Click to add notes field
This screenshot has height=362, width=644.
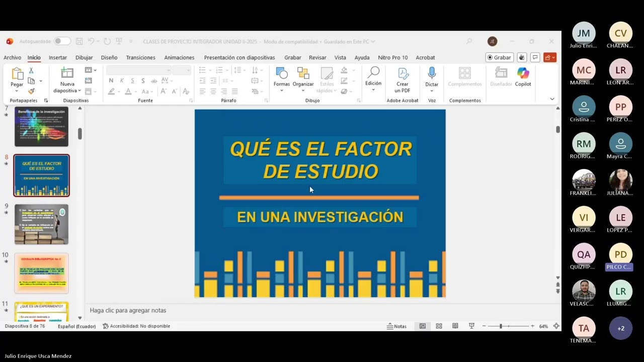[322, 310]
